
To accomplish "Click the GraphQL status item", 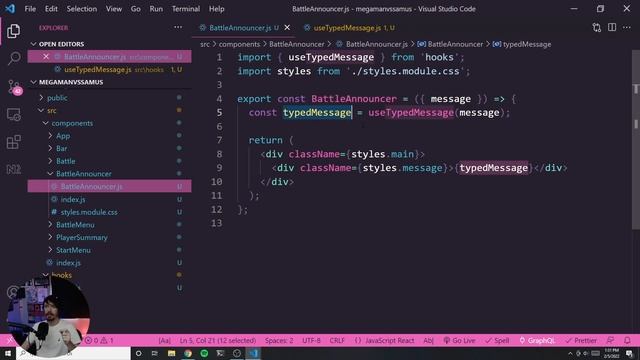I will 537,340.
